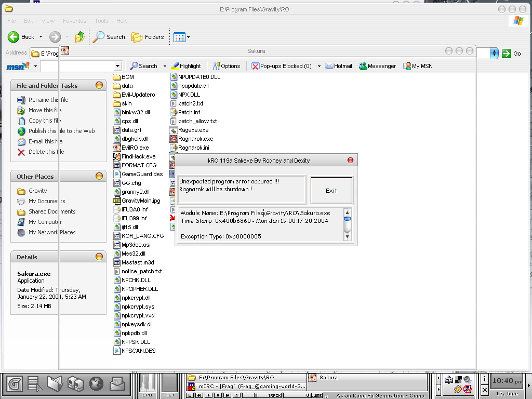Open the globe icon in taskbar launcher

coord(96,384)
